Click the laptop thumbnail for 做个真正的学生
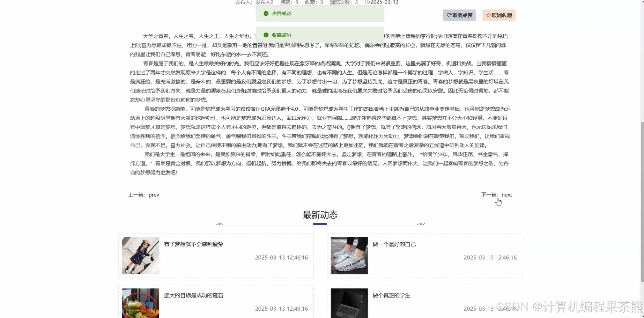Viewport: 644px width, 318px height. (349, 303)
